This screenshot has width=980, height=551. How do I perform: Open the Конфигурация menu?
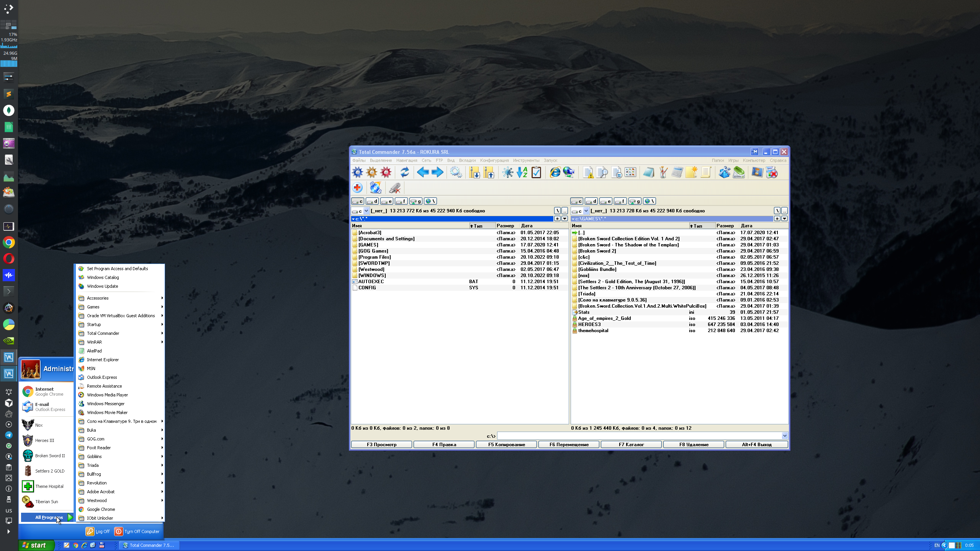494,160
